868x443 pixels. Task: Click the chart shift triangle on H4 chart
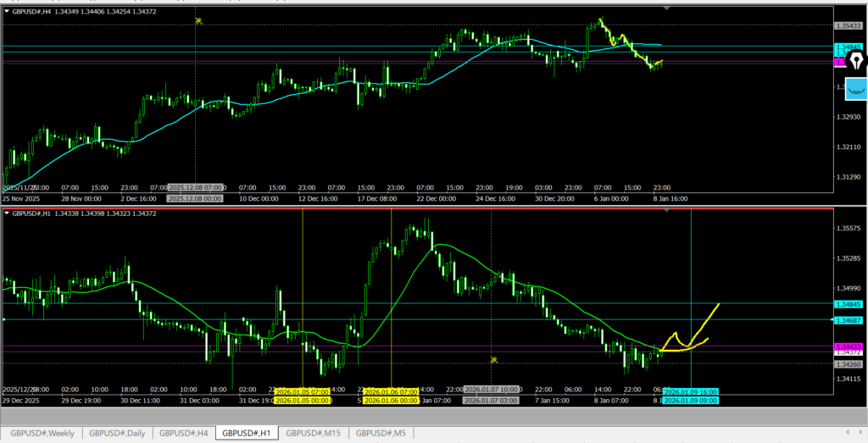click(x=666, y=8)
